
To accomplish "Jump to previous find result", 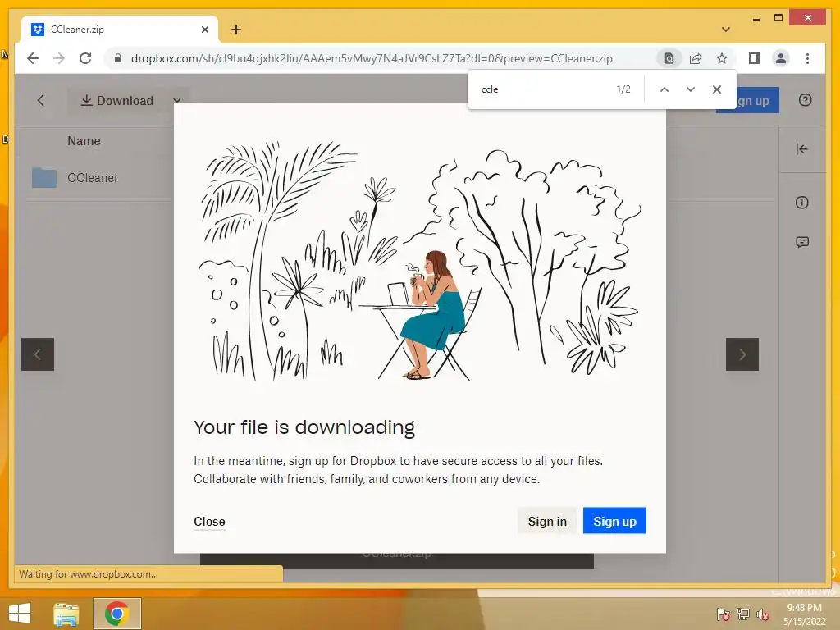I will (664, 89).
